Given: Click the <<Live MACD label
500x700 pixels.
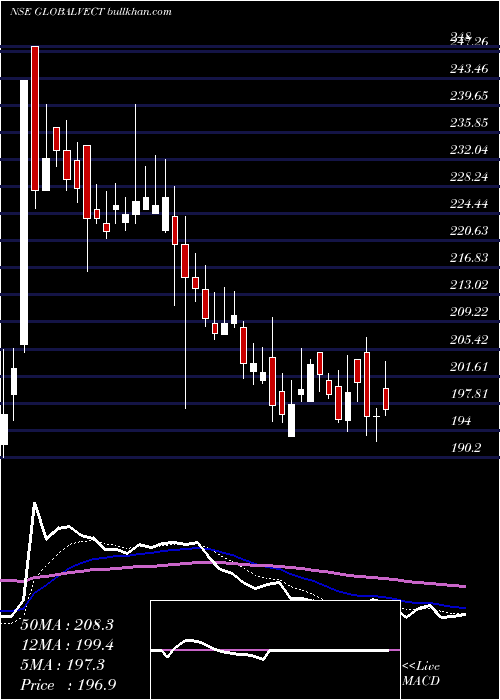Looking at the screenshot, I should (x=421, y=673).
